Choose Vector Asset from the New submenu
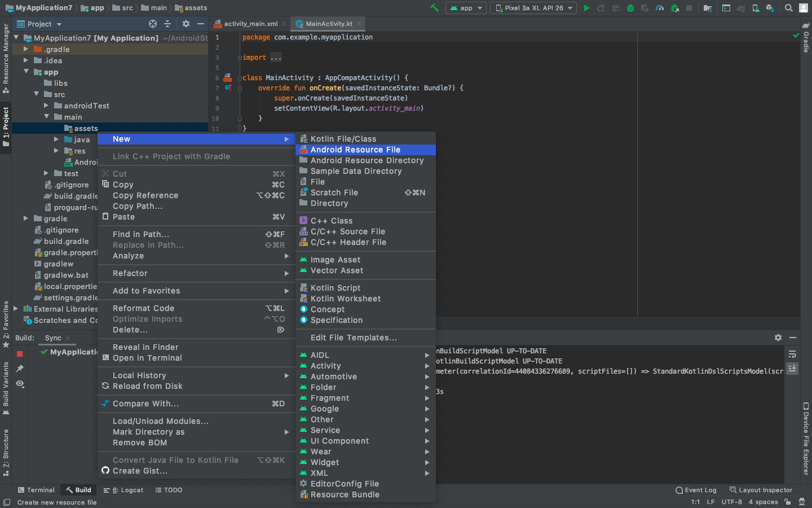812x508 pixels. (x=337, y=270)
